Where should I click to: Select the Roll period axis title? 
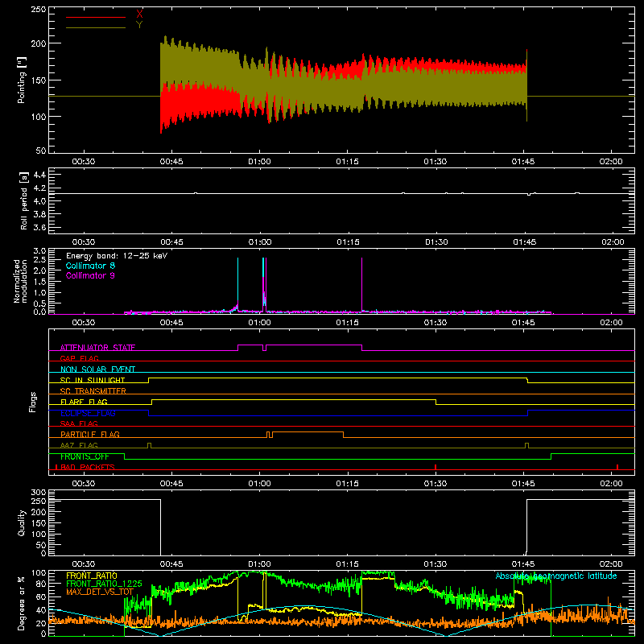click(x=23, y=200)
